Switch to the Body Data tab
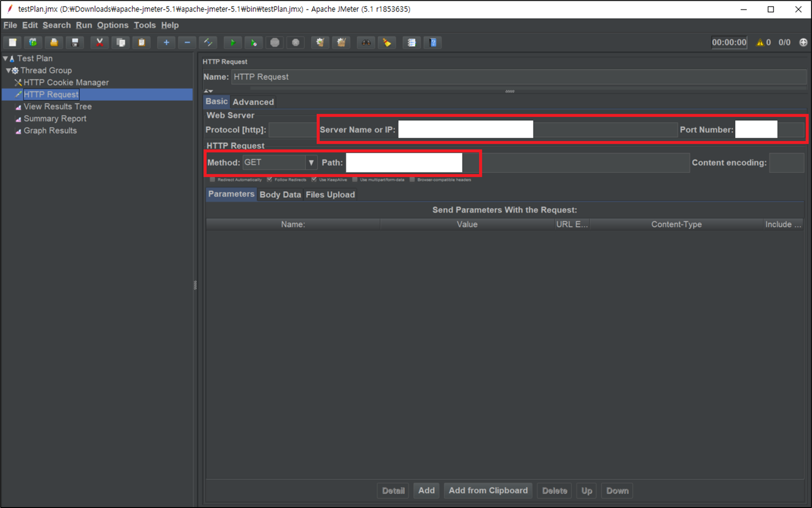 [280, 194]
